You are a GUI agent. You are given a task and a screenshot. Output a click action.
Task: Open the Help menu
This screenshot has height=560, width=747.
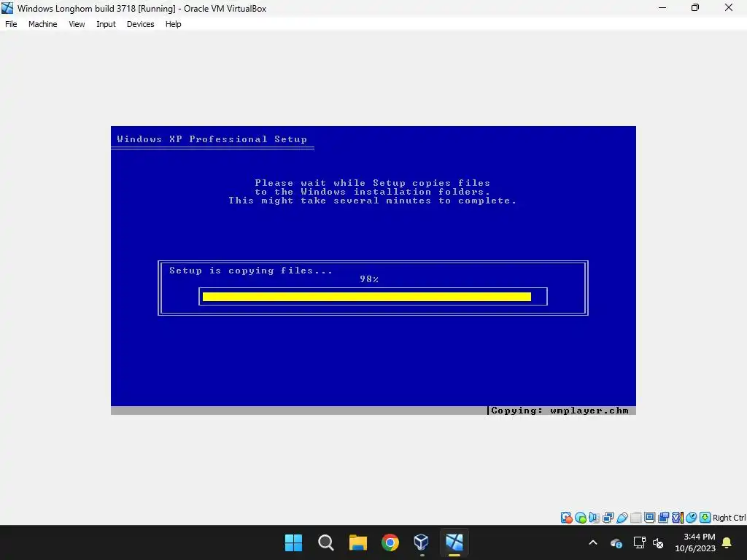(174, 24)
